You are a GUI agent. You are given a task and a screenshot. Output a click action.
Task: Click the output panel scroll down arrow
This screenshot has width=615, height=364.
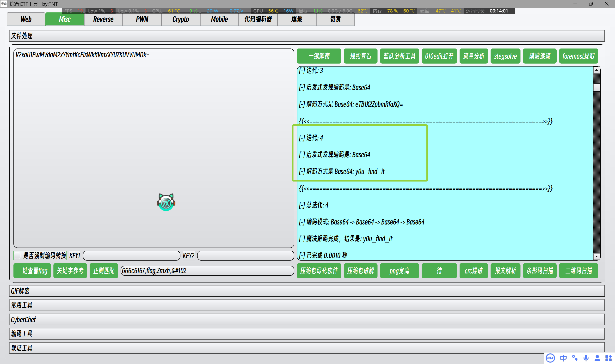coord(596,256)
